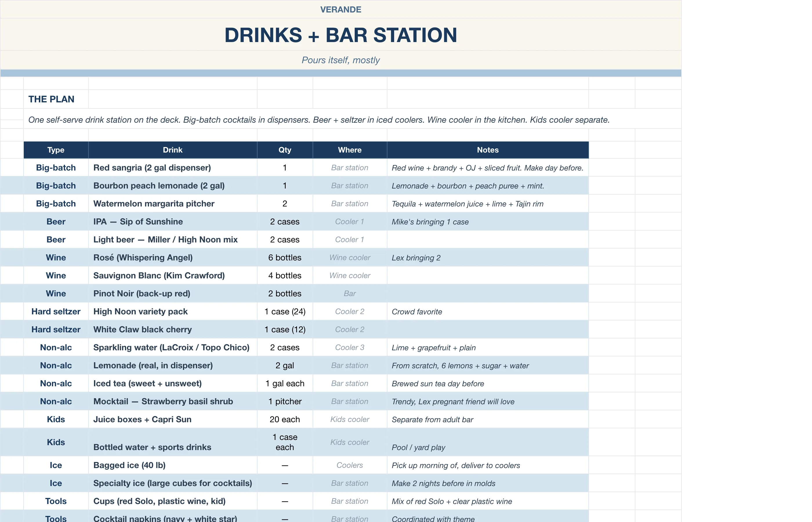The height and width of the screenshot is (522, 812).
Task: Select the Iced tea (sweet + unsweet) cell
Action: click(173, 383)
